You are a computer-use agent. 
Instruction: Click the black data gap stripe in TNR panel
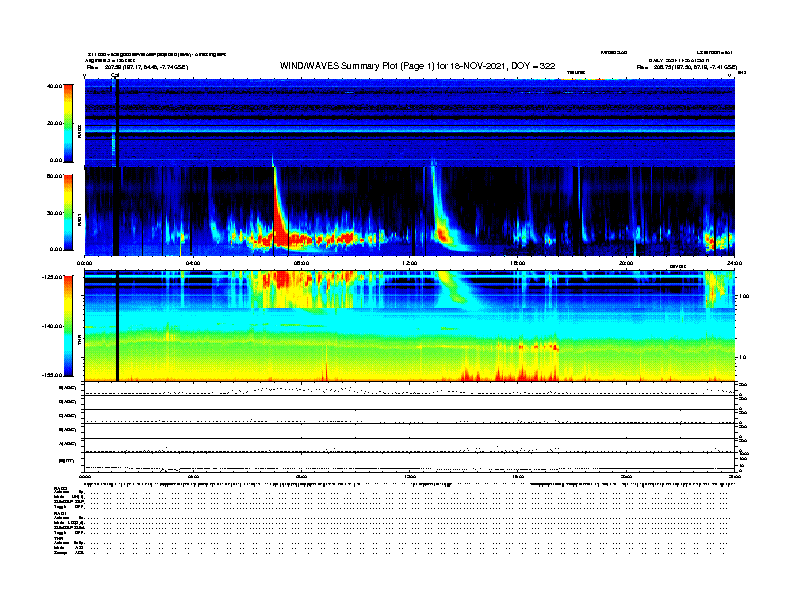(117, 326)
